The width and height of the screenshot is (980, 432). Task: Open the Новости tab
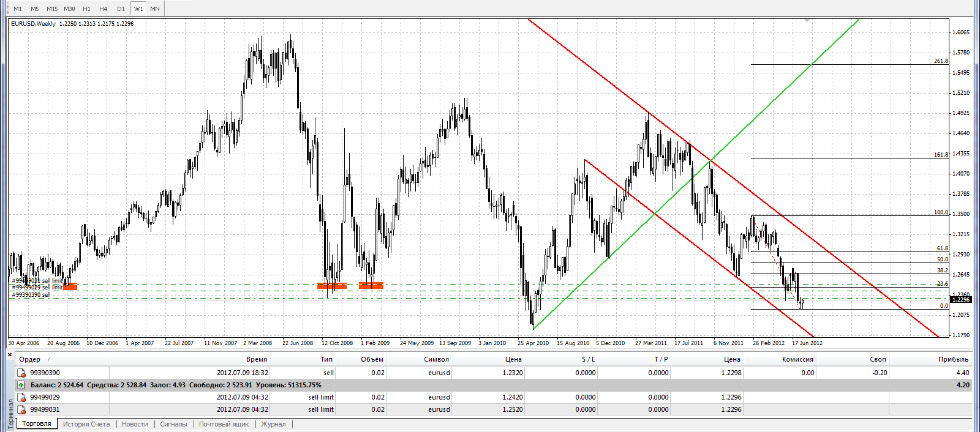135,424
